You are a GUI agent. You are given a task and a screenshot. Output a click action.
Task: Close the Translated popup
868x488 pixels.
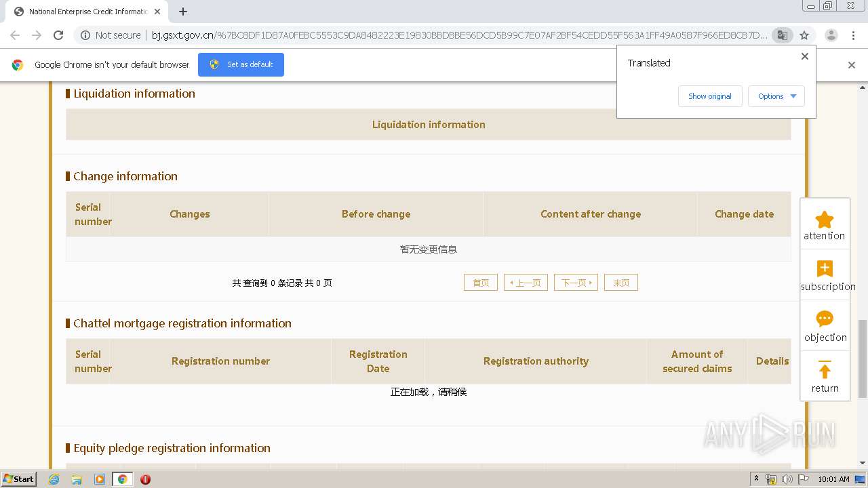805,56
